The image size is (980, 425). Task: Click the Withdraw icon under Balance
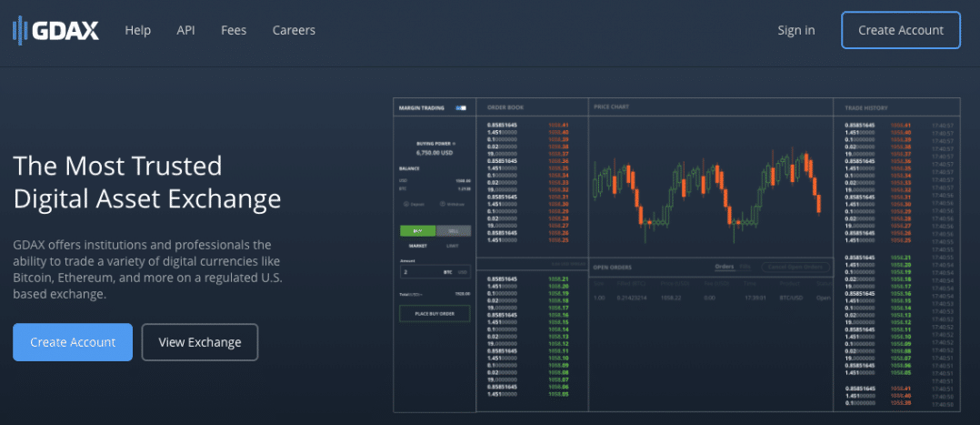(442, 204)
